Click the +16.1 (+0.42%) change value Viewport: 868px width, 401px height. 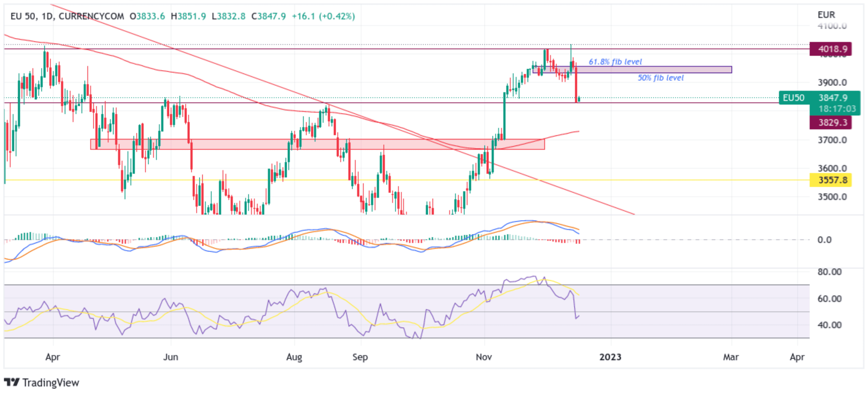tap(324, 16)
